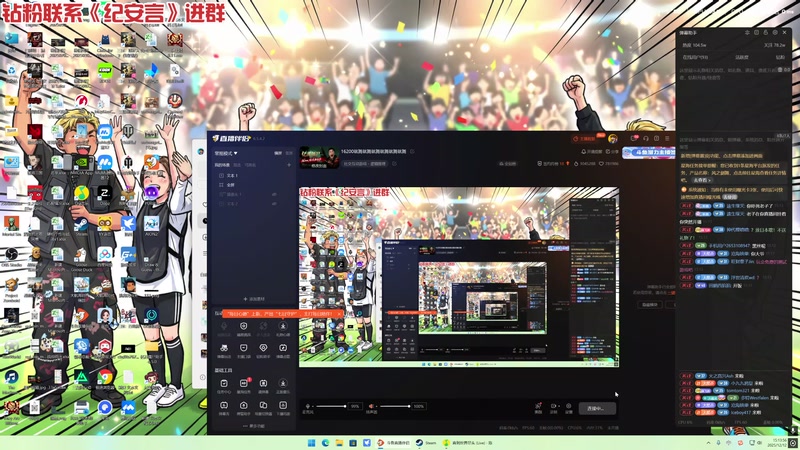Toggle visibility of 摄像头 1 source
This screenshot has height=450, width=800.
(x=274, y=194)
